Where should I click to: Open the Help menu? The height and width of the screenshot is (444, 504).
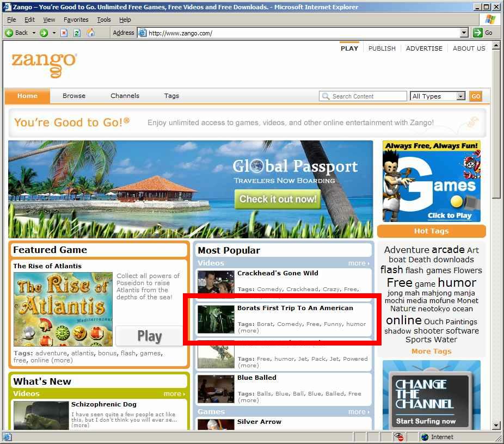coord(125,20)
